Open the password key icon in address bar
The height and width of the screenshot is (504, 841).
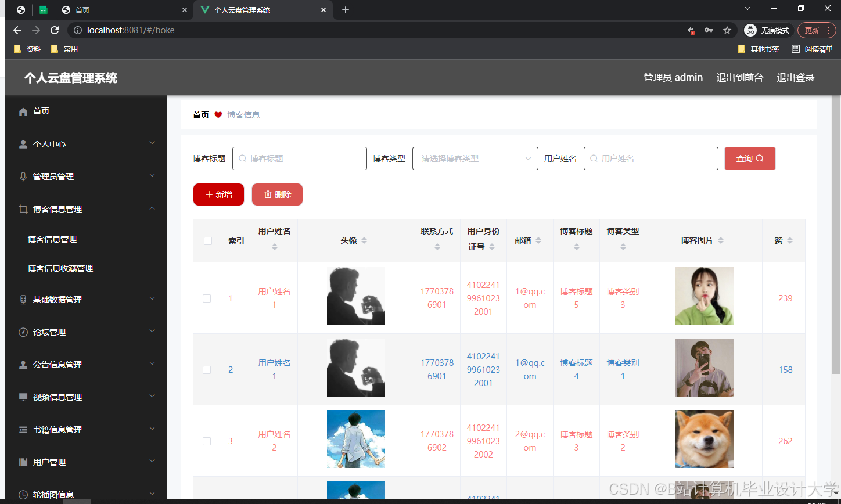click(709, 30)
